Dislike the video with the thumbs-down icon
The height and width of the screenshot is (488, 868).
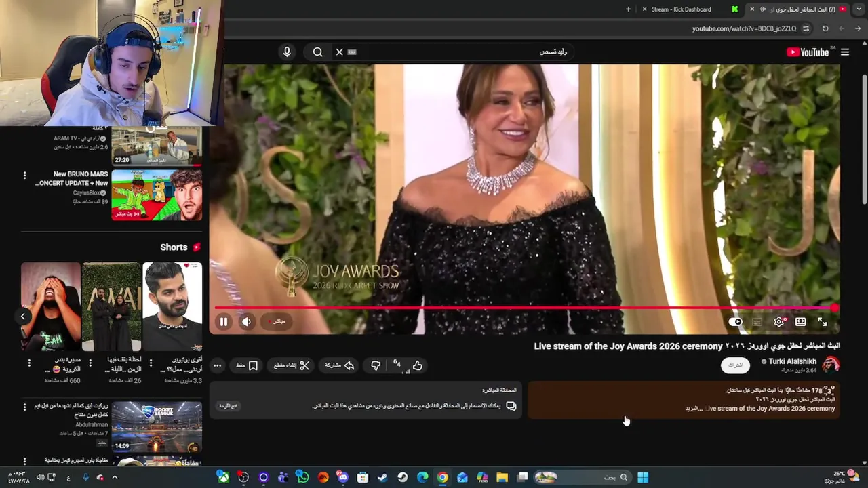376,366
